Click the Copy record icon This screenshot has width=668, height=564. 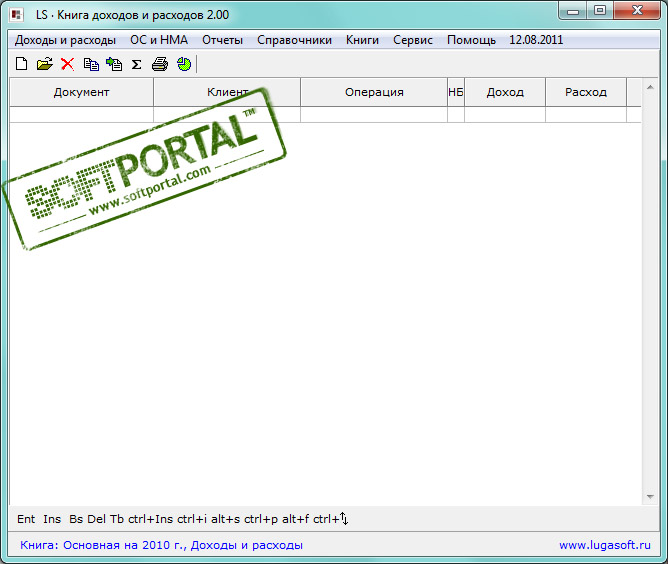(91, 64)
